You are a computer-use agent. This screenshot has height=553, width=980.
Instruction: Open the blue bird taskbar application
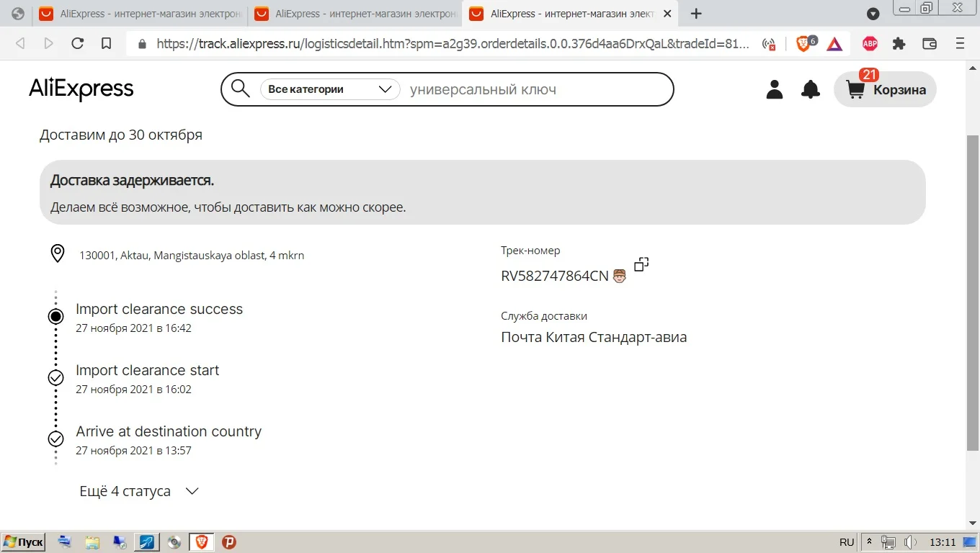(147, 542)
